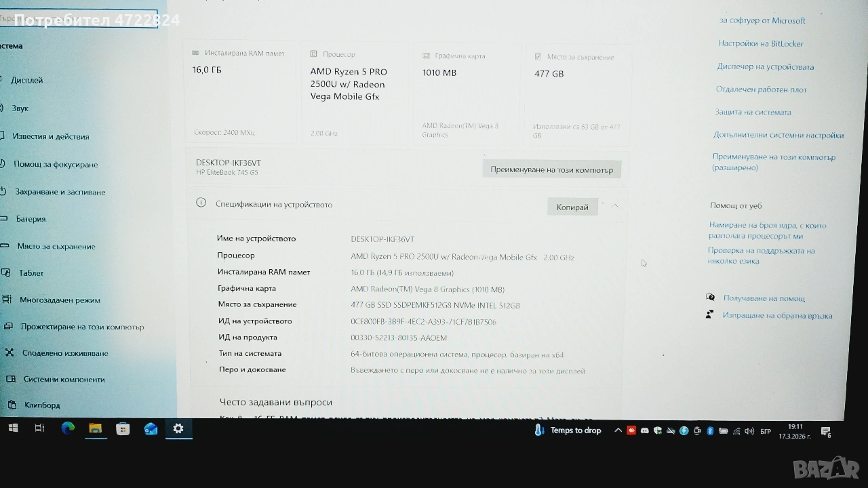
Task: Click the Преименуване на този компютър button
Action: (x=551, y=169)
